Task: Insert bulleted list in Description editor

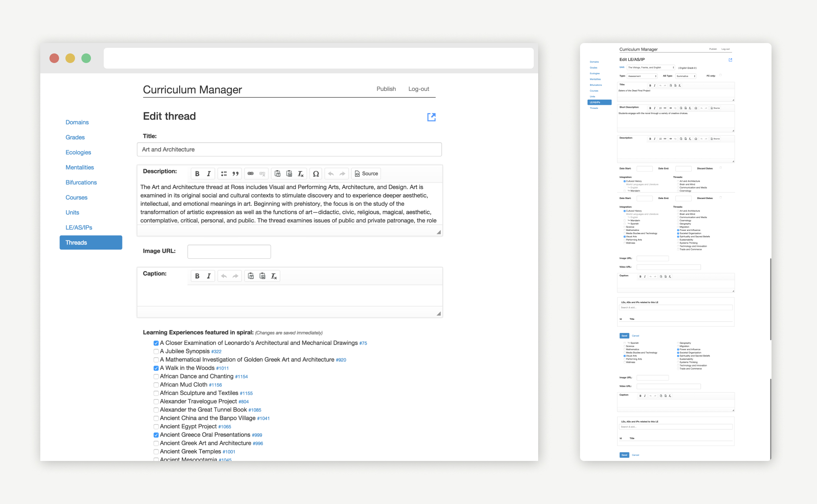Action: point(224,174)
